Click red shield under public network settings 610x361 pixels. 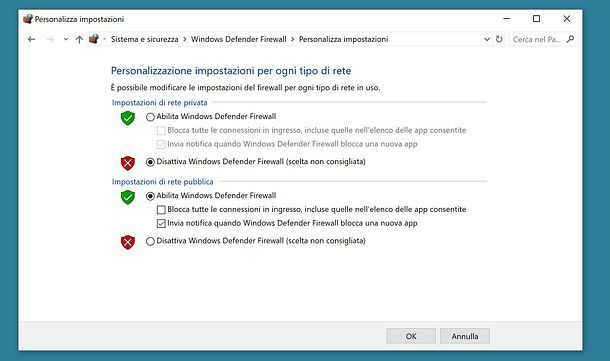[x=128, y=242]
